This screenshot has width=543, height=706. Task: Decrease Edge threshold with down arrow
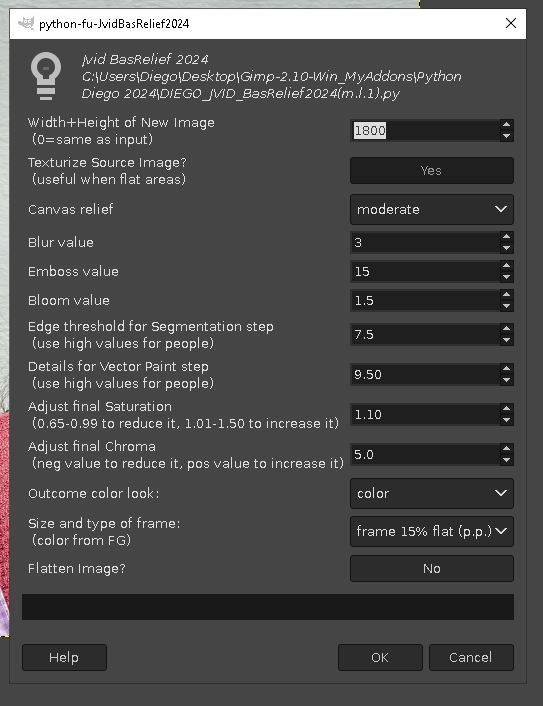pos(507,340)
